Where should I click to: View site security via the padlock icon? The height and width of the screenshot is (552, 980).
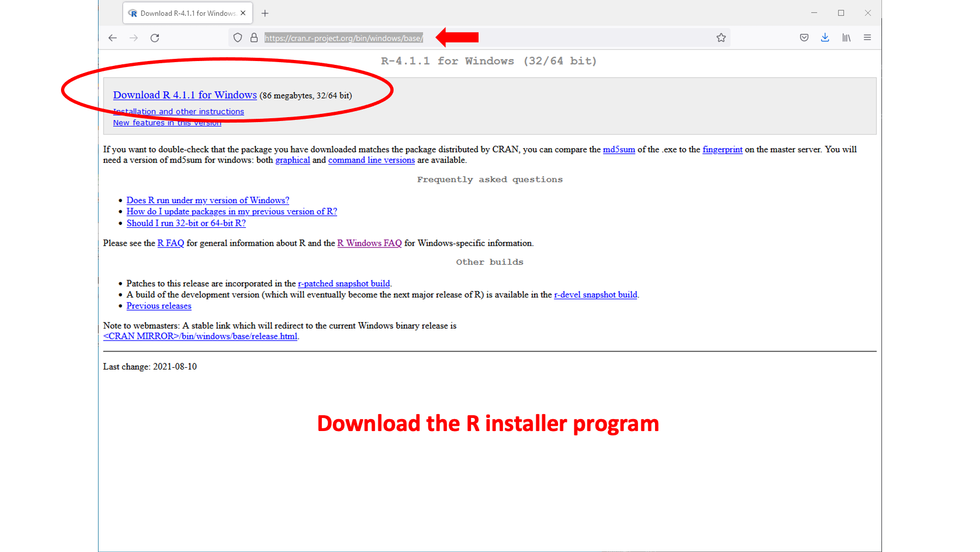tap(254, 38)
